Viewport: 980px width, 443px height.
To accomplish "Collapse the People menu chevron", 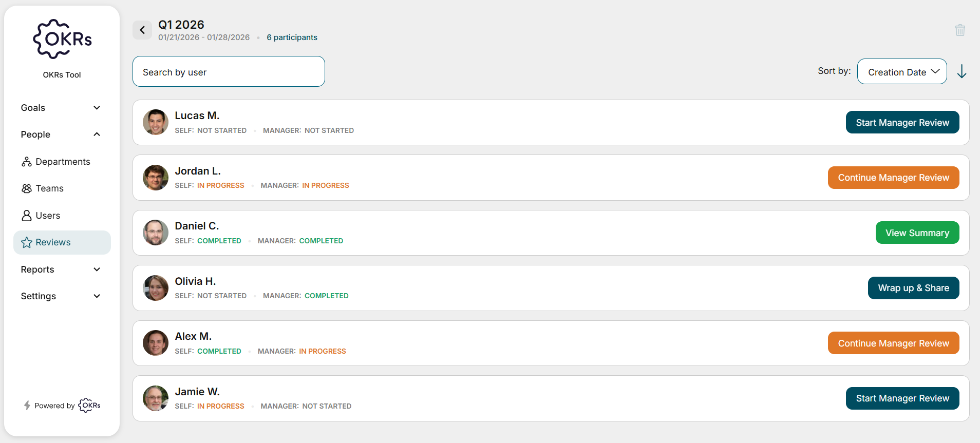I will point(97,134).
